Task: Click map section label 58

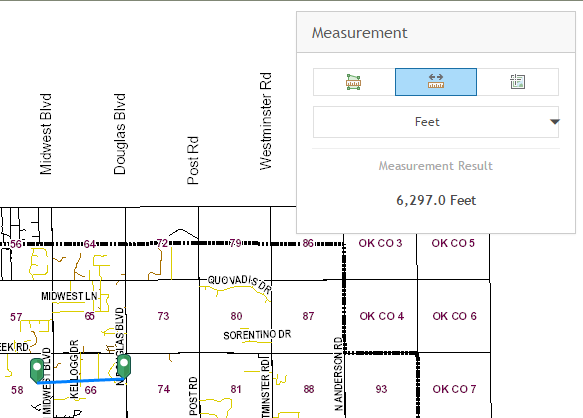Action: tap(17, 390)
